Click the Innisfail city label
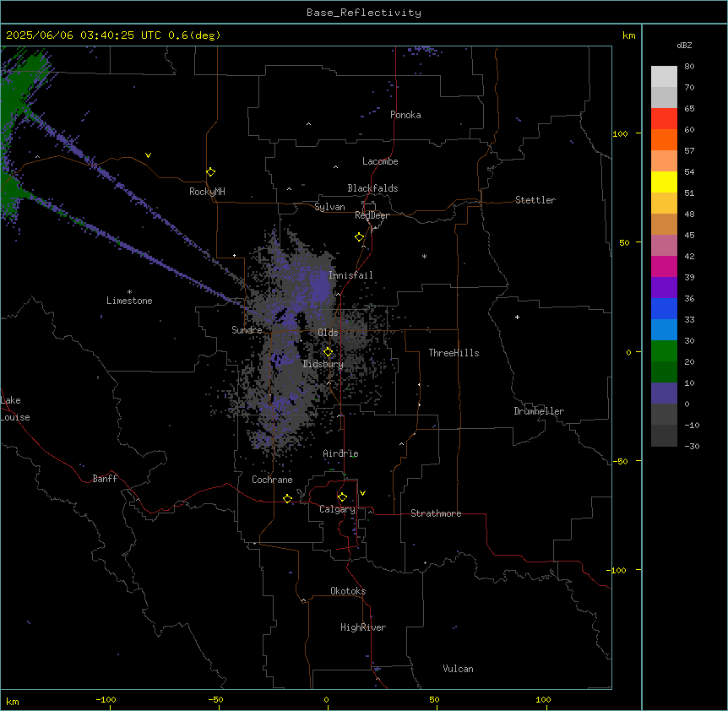Screen dimensions: 728x711 coord(350,275)
